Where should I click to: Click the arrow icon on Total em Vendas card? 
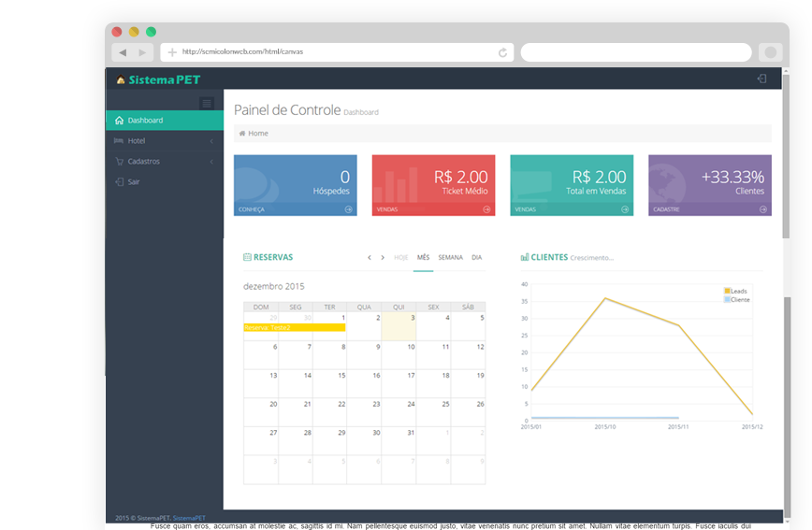pos(625,209)
